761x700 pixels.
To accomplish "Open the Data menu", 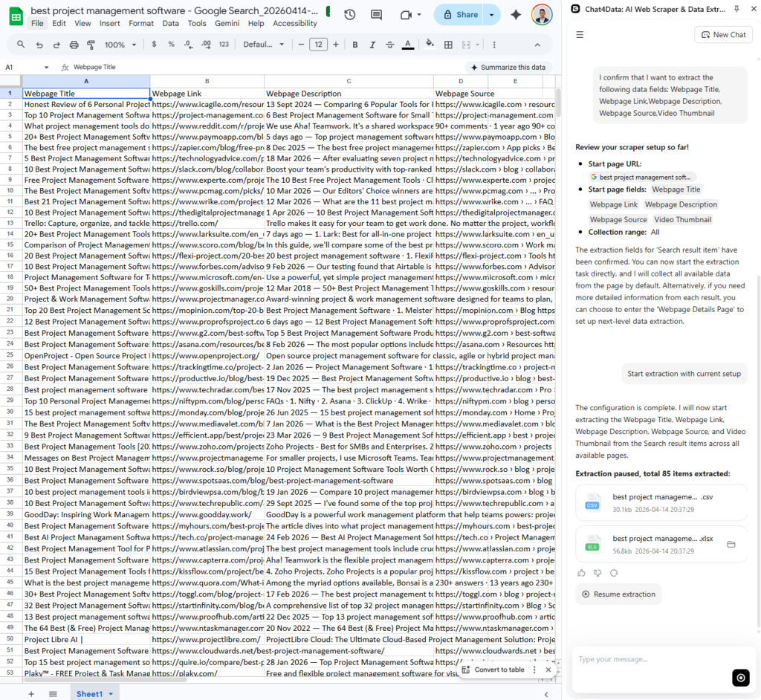I will [x=170, y=23].
